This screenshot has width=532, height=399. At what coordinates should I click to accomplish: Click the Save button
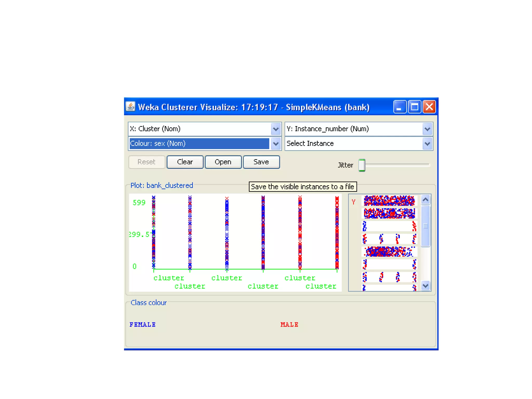pos(261,162)
